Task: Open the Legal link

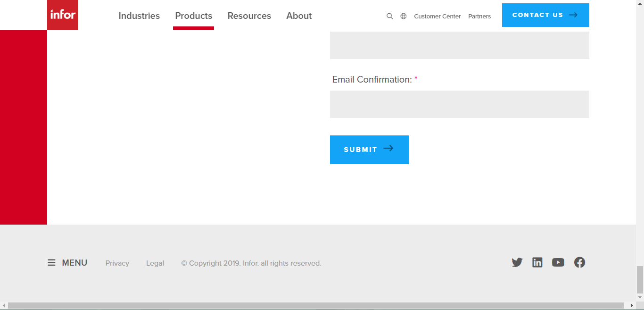Action: (x=155, y=263)
